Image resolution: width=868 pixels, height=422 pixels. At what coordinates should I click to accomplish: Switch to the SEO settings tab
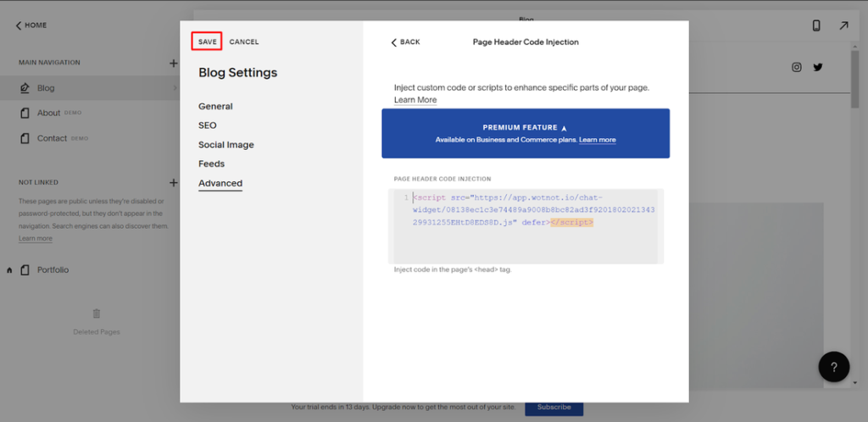208,125
